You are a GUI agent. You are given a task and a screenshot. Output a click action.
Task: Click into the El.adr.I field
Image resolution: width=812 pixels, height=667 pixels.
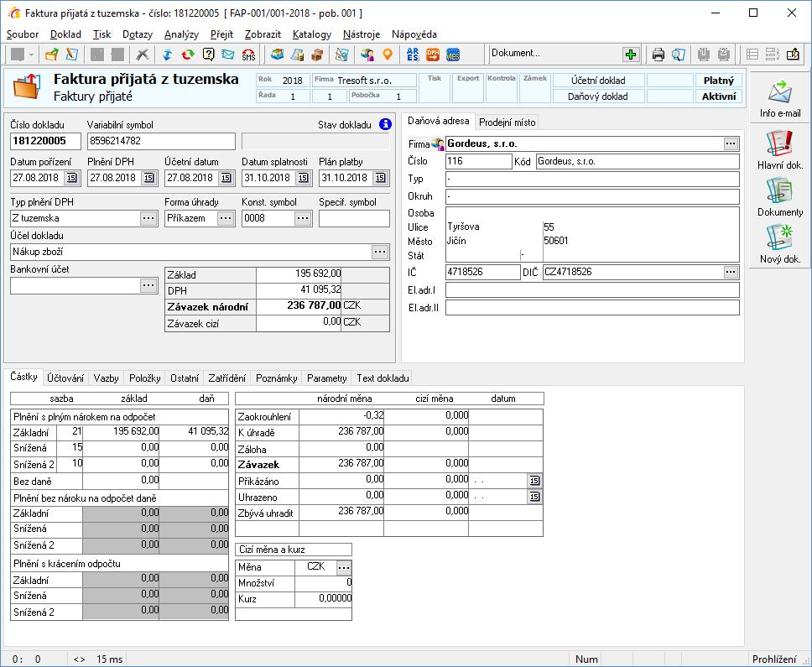592,290
